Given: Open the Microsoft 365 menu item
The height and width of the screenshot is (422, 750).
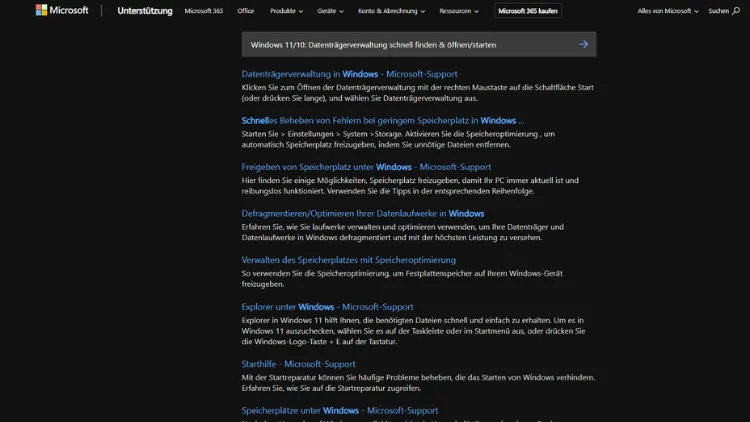Looking at the screenshot, I should click(x=204, y=11).
